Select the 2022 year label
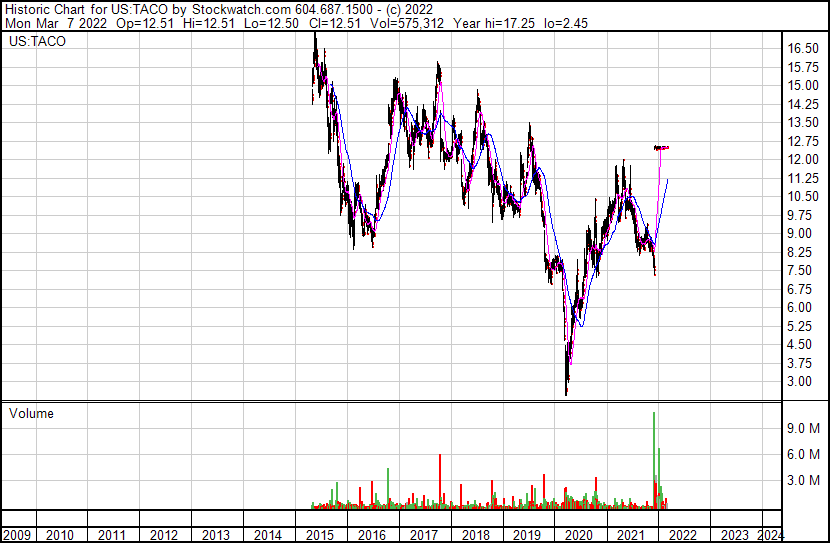This screenshot has height=543, width=830. tap(683, 535)
